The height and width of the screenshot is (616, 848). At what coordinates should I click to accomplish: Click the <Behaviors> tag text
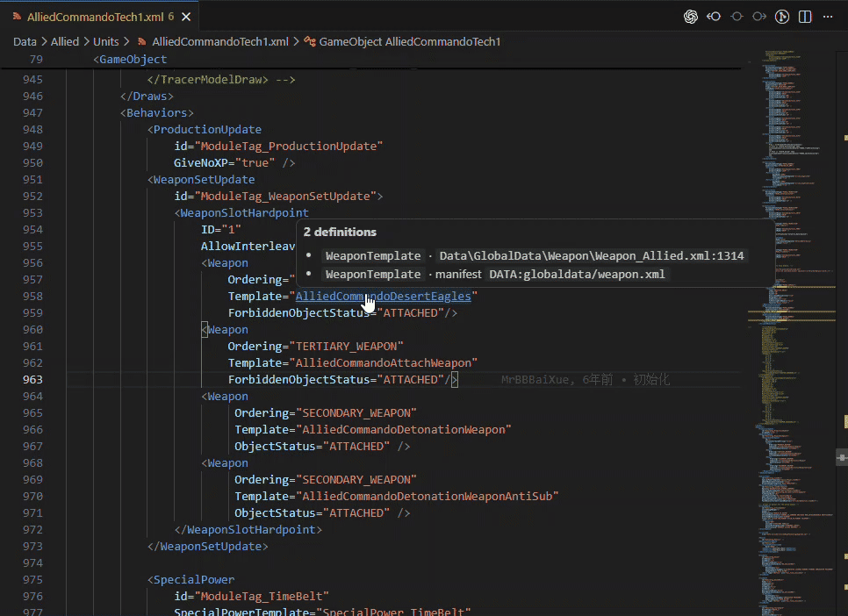(x=157, y=112)
